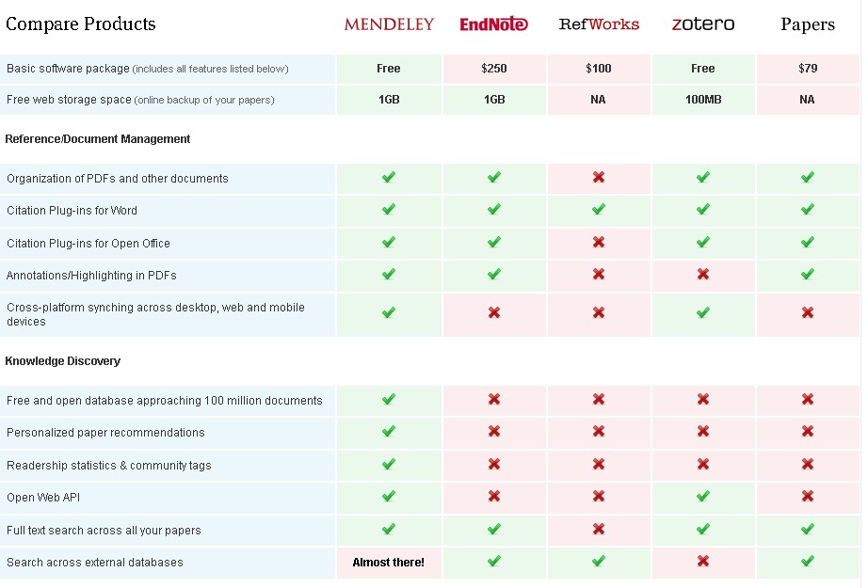The image size is (868, 588).
Task: Select the Reference/Document Management section heading
Action: click(98, 139)
